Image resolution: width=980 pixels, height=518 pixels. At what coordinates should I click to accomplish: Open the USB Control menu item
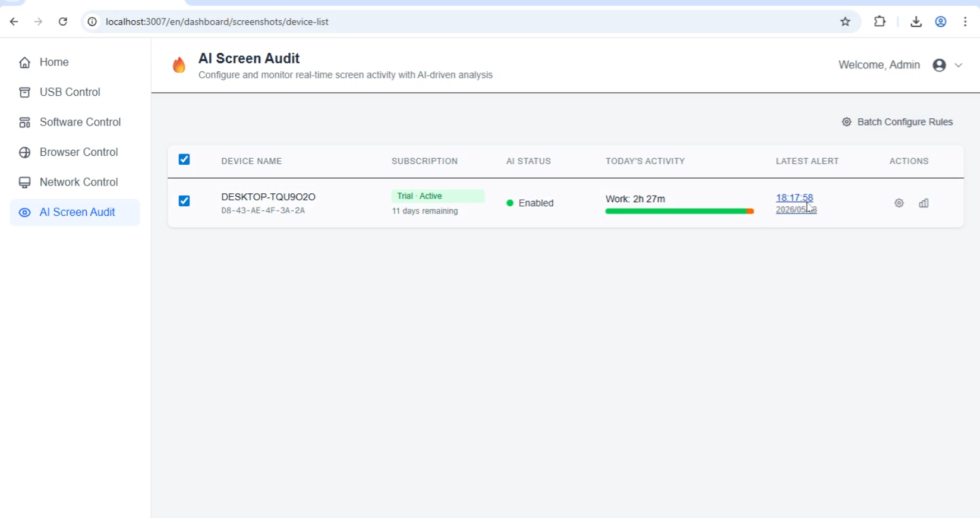coord(74,92)
